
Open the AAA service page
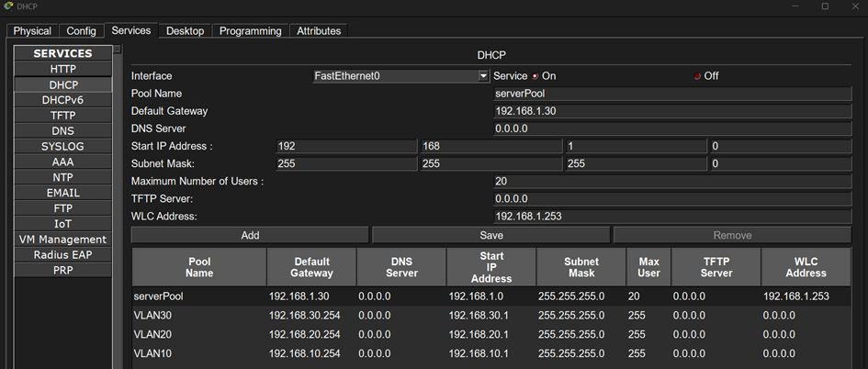click(x=63, y=162)
